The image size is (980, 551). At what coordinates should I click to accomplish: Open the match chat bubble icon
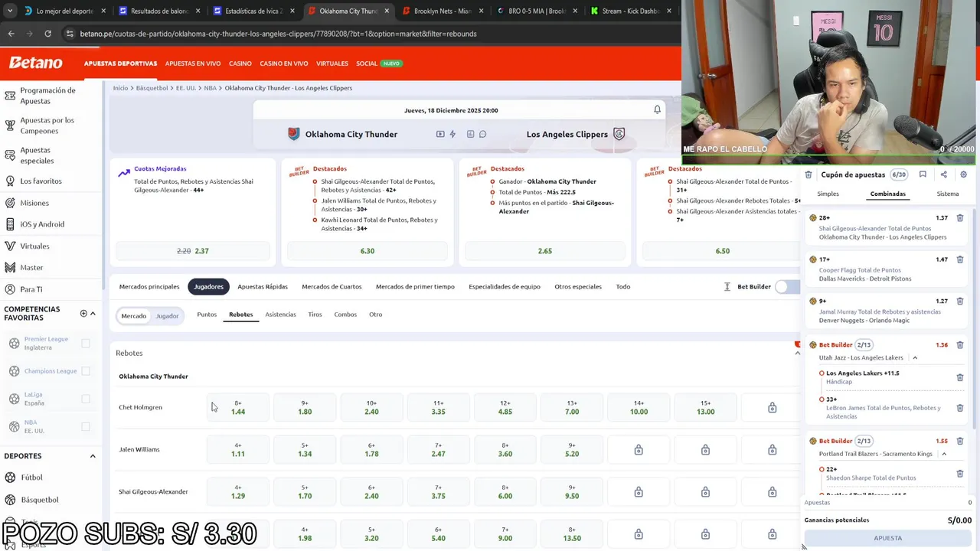[x=482, y=134]
